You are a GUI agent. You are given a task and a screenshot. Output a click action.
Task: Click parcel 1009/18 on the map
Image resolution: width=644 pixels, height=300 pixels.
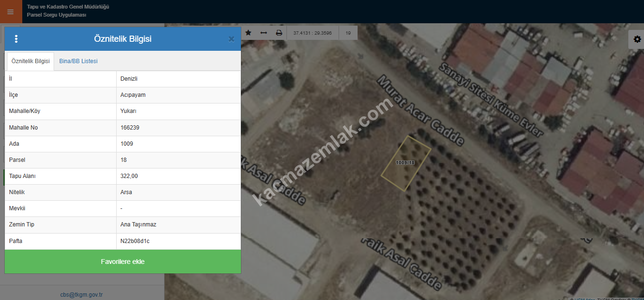pyautogui.click(x=406, y=163)
